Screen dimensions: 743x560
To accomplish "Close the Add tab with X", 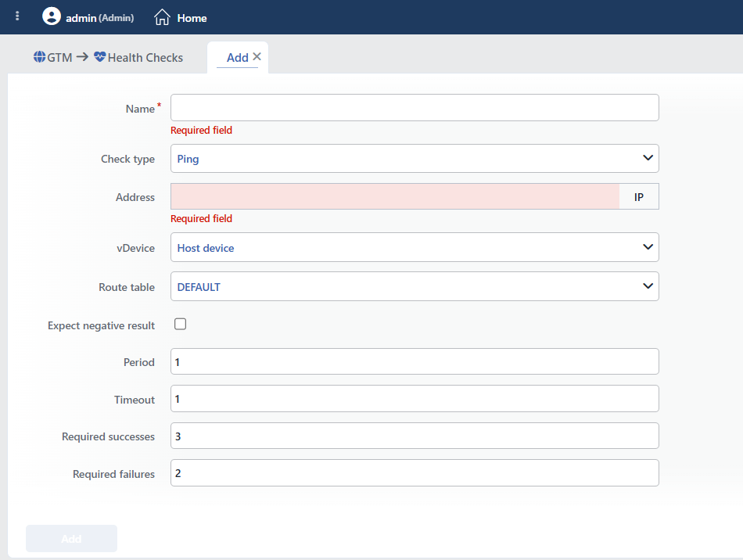I will (257, 56).
